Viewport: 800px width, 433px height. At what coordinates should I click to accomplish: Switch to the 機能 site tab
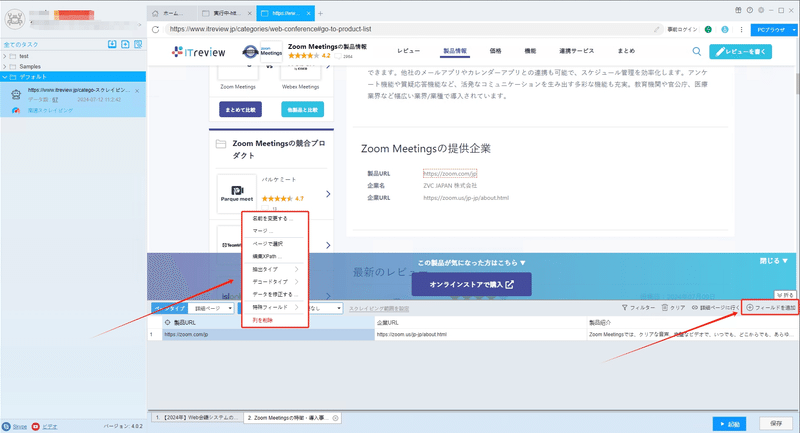point(530,51)
